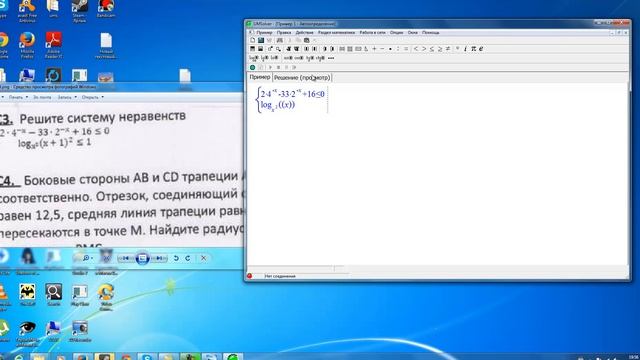Image resolution: width=640 pixels, height=360 pixels.
Task: Rotate photo clockwise in Photo Viewer
Action: tap(188, 258)
